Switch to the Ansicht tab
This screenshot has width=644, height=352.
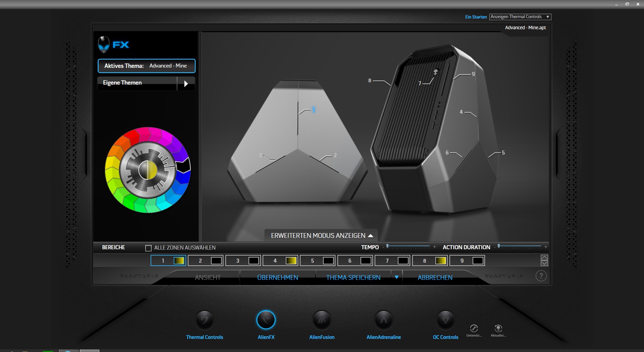208,277
